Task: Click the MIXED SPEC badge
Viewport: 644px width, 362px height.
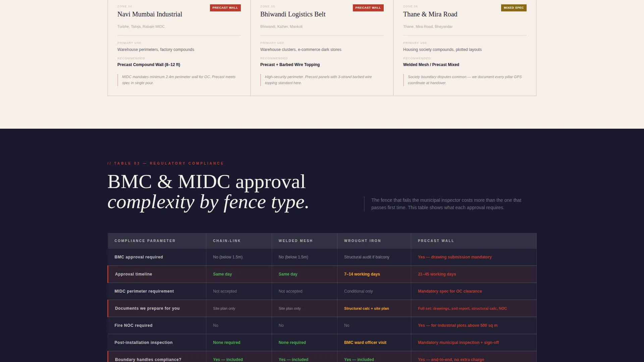Action: coord(514,8)
